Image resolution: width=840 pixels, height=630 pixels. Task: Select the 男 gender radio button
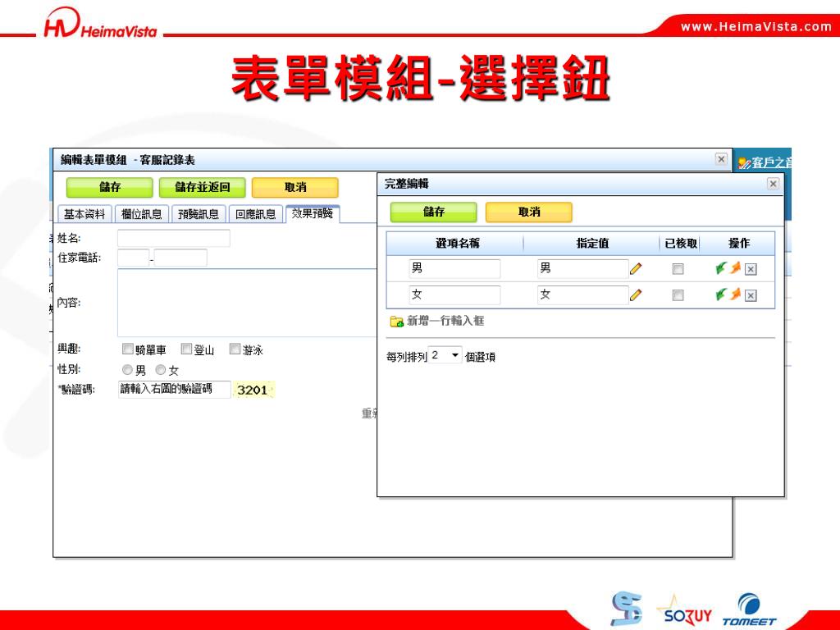[x=127, y=370]
